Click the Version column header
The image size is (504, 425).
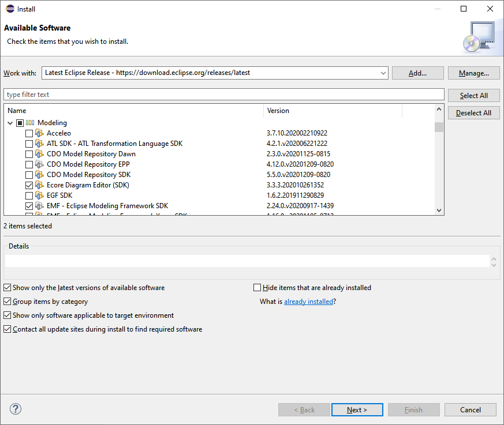(333, 111)
